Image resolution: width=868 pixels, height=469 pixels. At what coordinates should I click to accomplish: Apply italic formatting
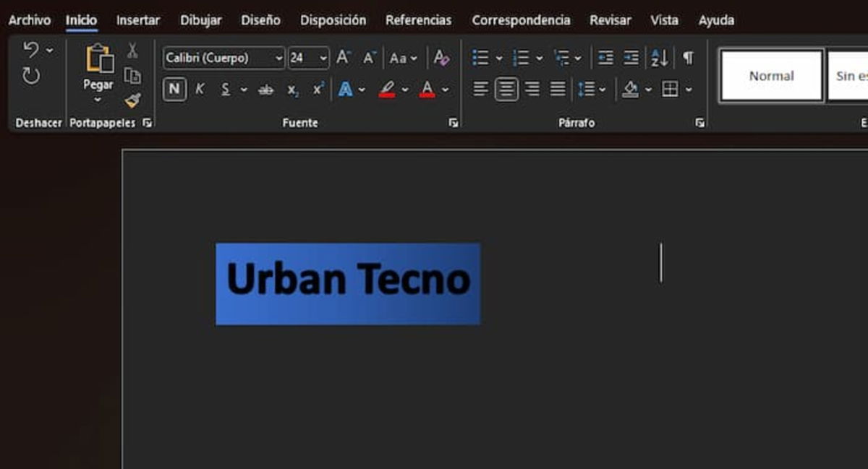[200, 89]
